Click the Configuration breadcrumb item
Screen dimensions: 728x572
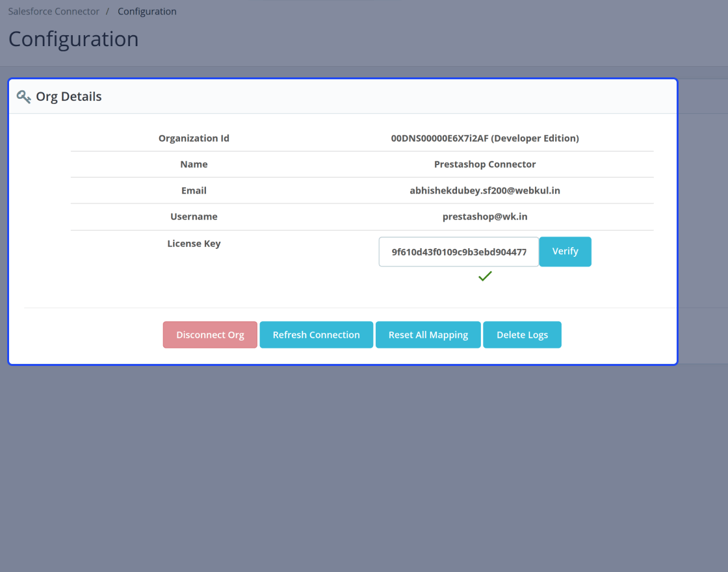pyautogui.click(x=147, y=12)
